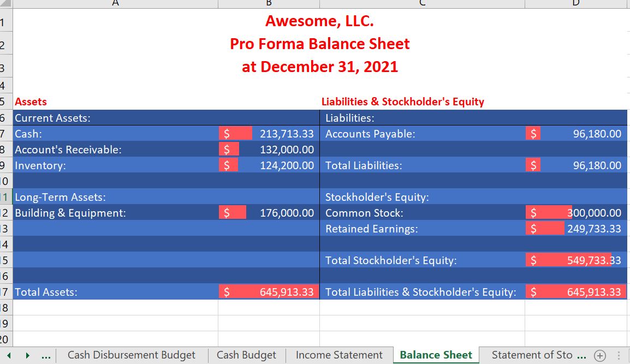Add a new worksheet with the plus icon
This screenshot has height=364, width=630.
pos(599,355)
